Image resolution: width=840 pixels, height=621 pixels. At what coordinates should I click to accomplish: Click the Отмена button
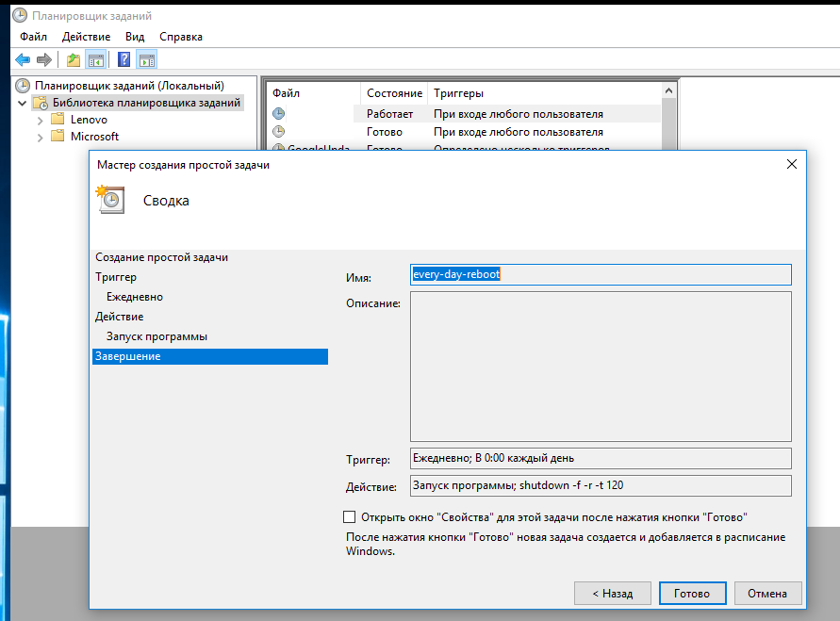767,593
